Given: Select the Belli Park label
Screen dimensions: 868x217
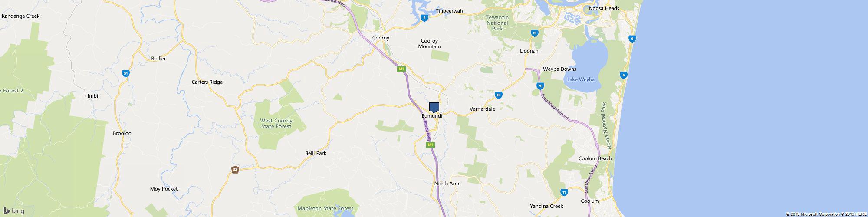Looking at the screenshot, I should pyautogui.click(x=316, y=153).
